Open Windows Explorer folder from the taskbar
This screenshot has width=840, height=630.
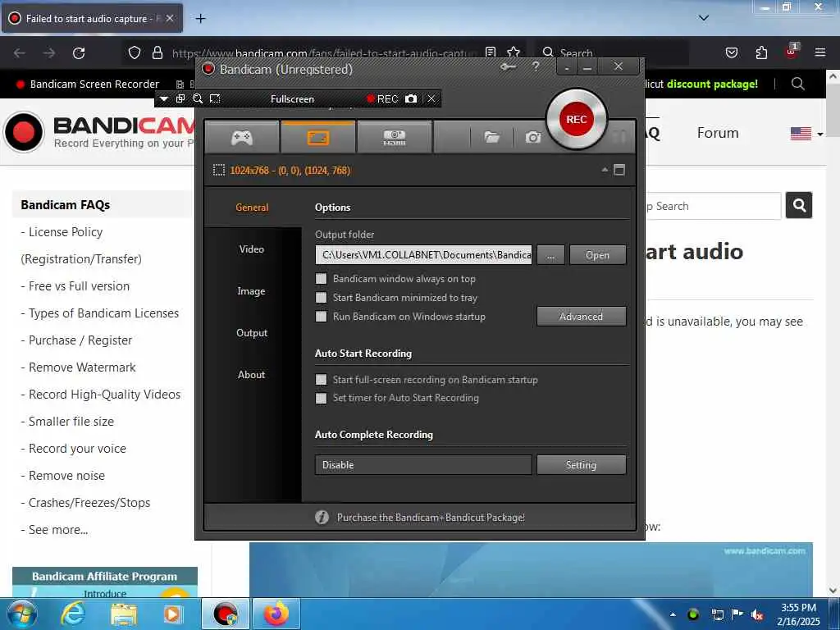pos(123,614)
